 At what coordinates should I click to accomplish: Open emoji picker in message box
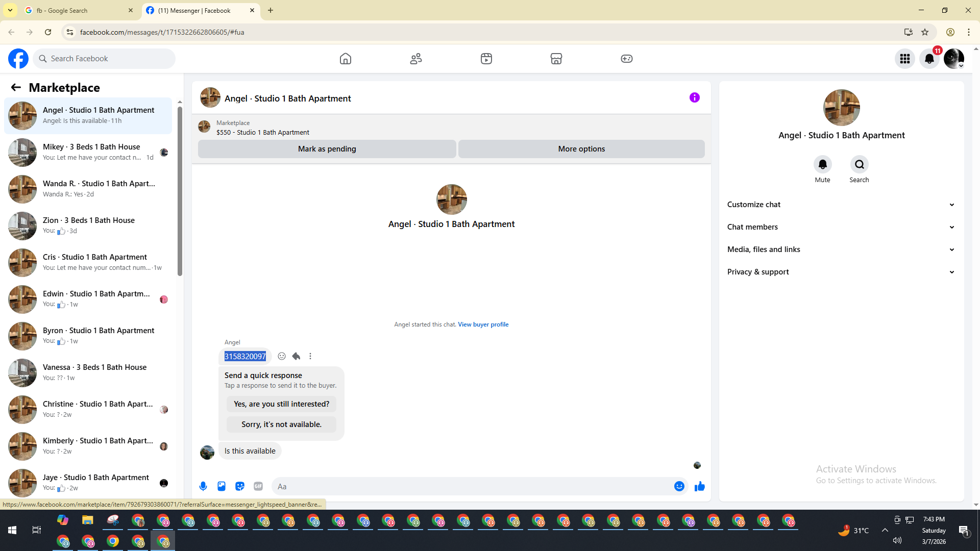[679, 486]
